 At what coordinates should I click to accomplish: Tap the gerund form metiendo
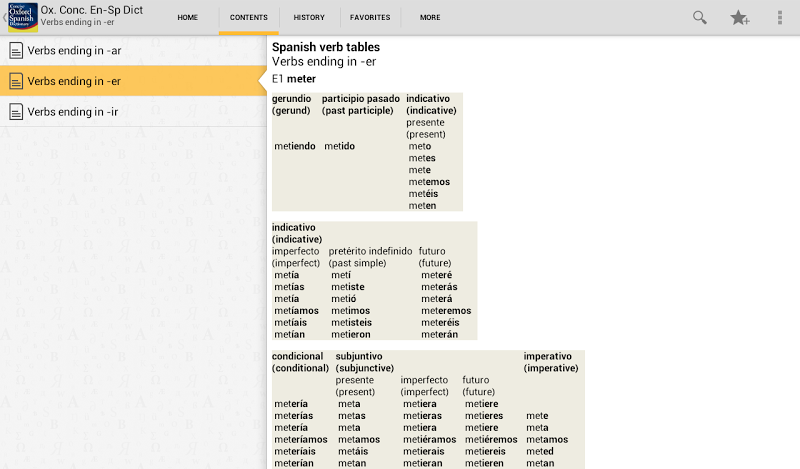point(294,146)
